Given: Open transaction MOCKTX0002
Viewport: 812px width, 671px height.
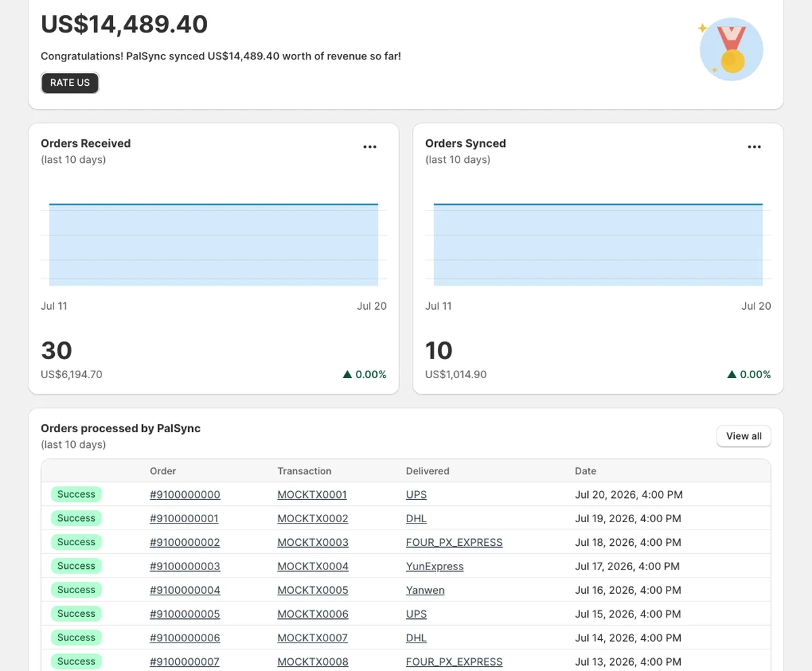Looking at the screenshot, I should pos(313,519).
